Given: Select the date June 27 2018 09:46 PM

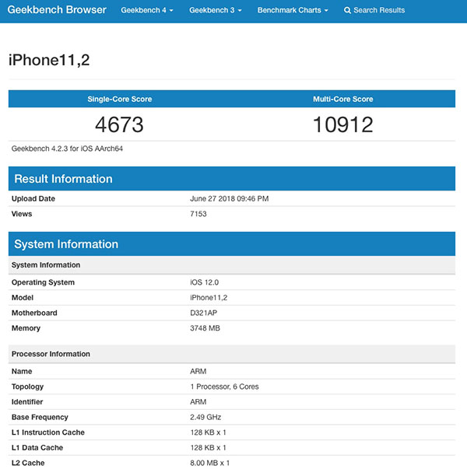Looking at the screenshot, I should (x=230, y=198).
